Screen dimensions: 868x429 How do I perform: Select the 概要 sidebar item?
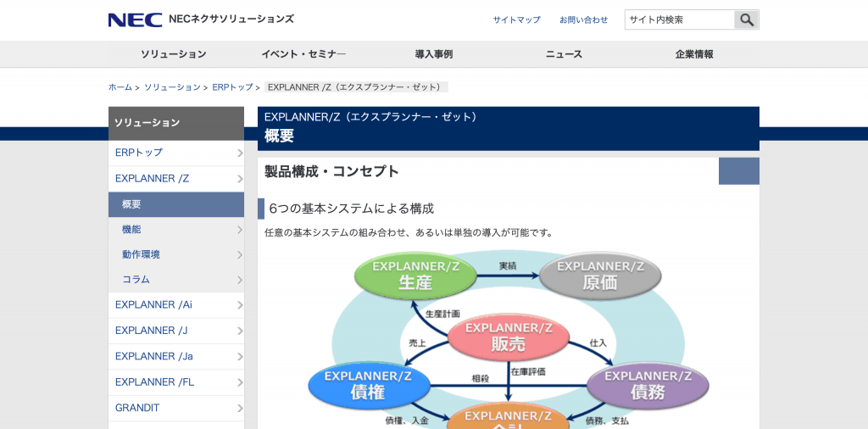(x=176, y=204)
